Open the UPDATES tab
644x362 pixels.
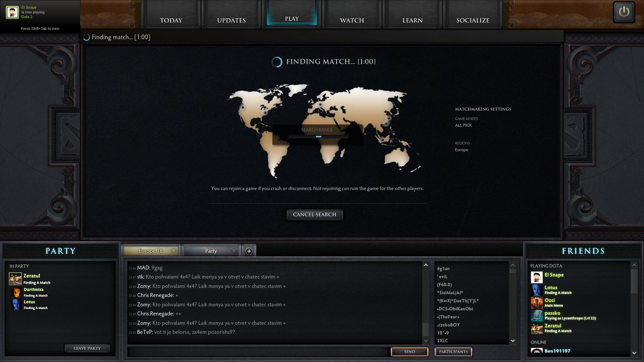231,20
